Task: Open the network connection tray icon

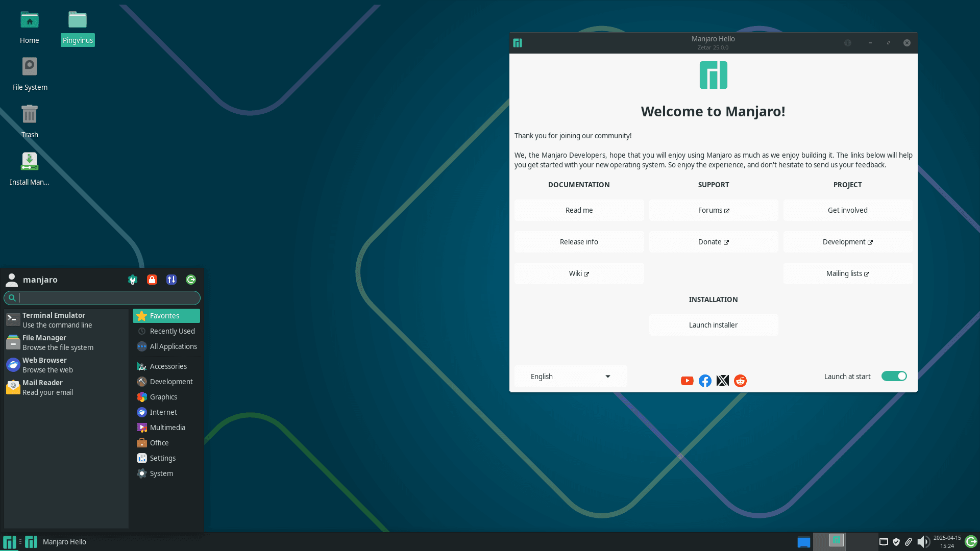Action: 884,542
